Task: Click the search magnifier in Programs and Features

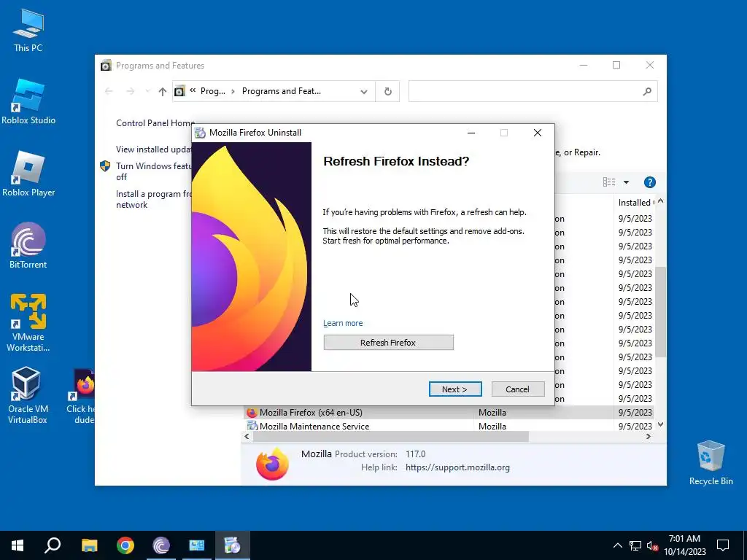Action: (x=646, y=91)
